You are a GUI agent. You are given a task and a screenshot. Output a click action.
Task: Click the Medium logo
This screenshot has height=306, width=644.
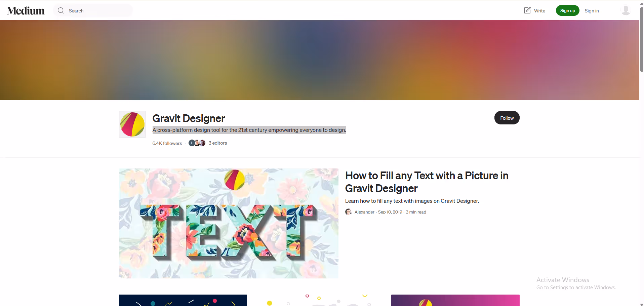click(x=26, y=10)
